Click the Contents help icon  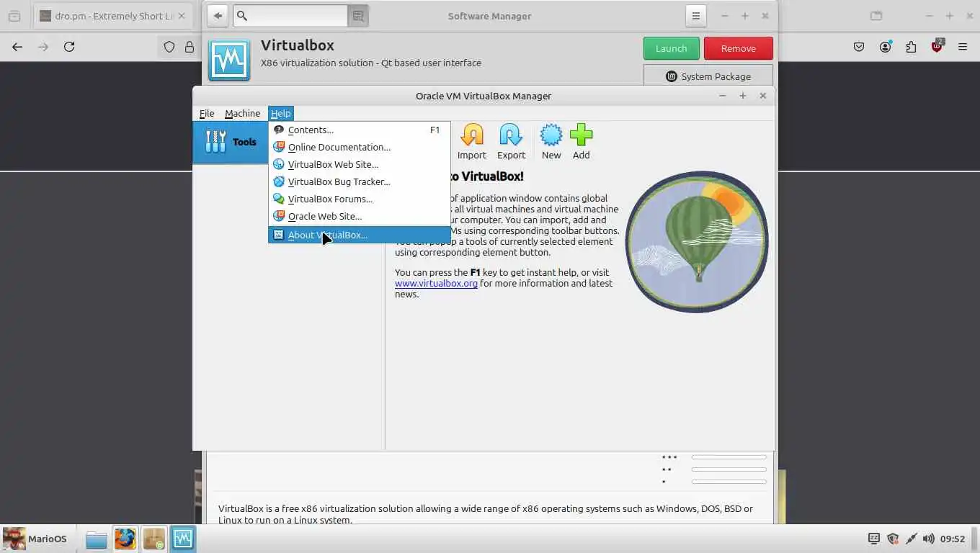279,130
